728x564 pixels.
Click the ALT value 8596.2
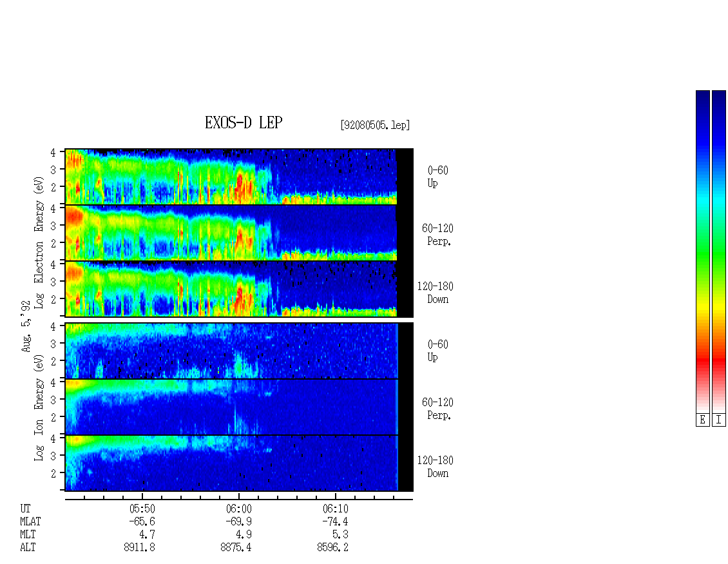click(332, 547)
